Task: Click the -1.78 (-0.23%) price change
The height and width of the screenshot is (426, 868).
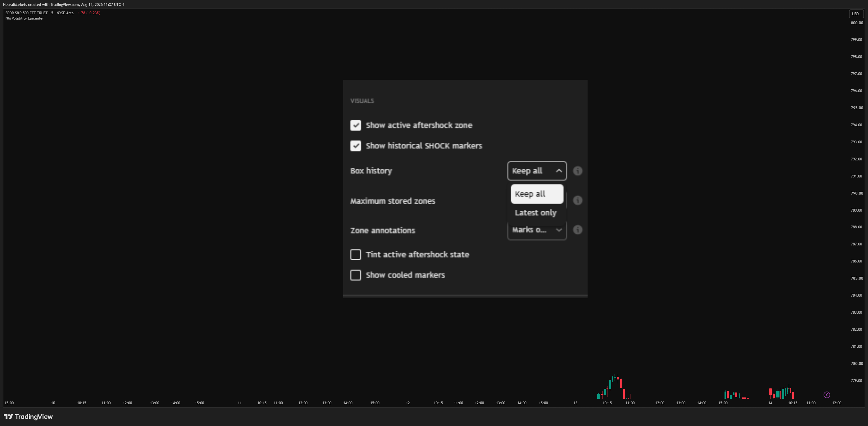Action: click(x=88, y=13)
